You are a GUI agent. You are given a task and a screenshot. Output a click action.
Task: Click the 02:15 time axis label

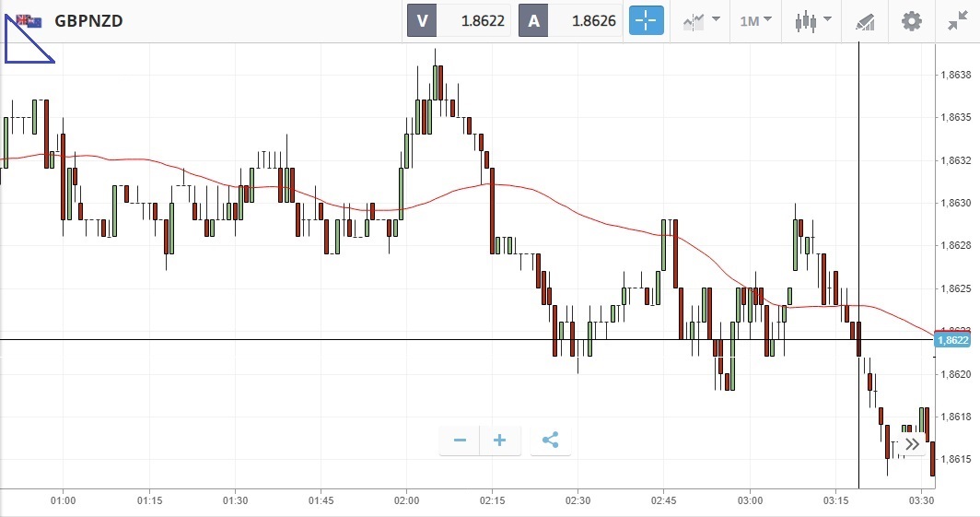coord(492,500)
